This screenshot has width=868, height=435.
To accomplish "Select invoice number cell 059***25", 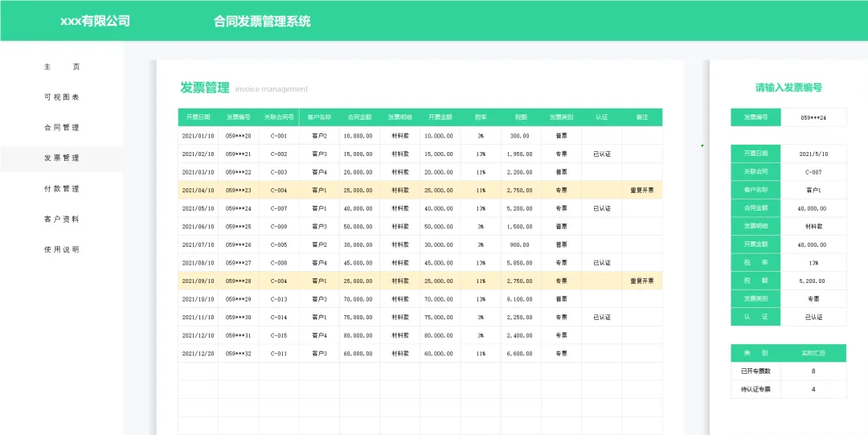I will pyautogui.click(x=238, y=227).
